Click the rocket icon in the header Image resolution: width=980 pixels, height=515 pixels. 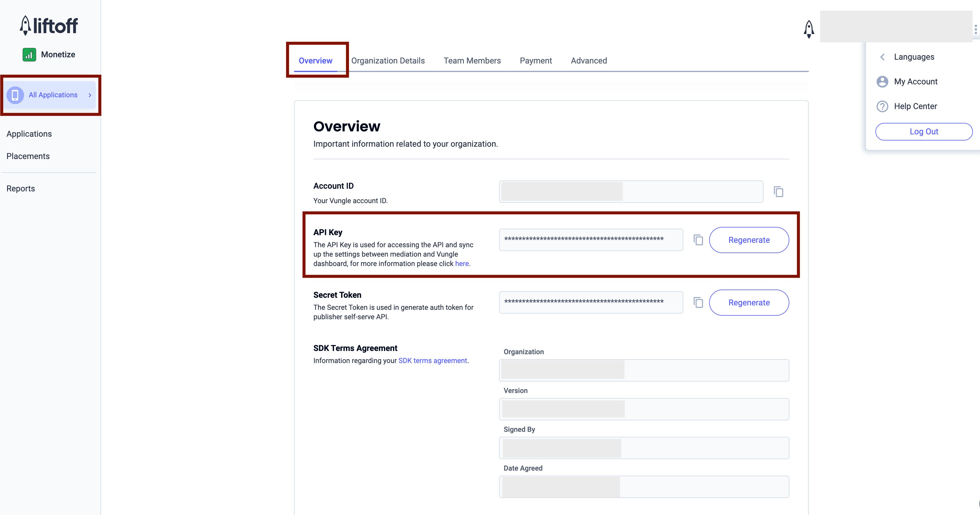[809, 29]
